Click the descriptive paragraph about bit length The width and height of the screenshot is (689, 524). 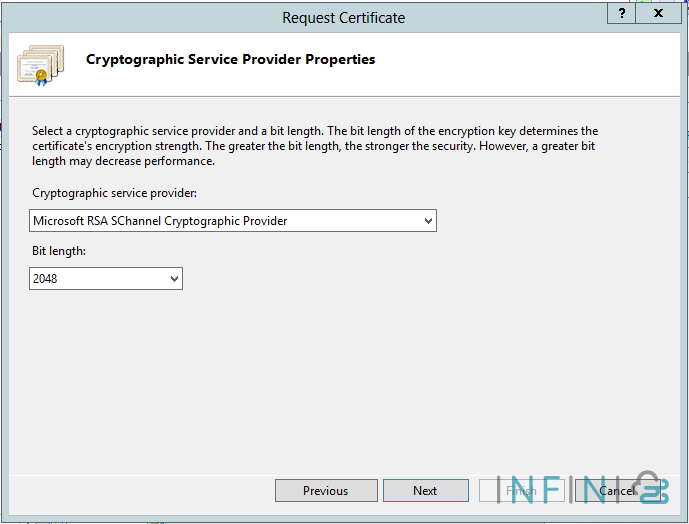[x=315, y=146]
